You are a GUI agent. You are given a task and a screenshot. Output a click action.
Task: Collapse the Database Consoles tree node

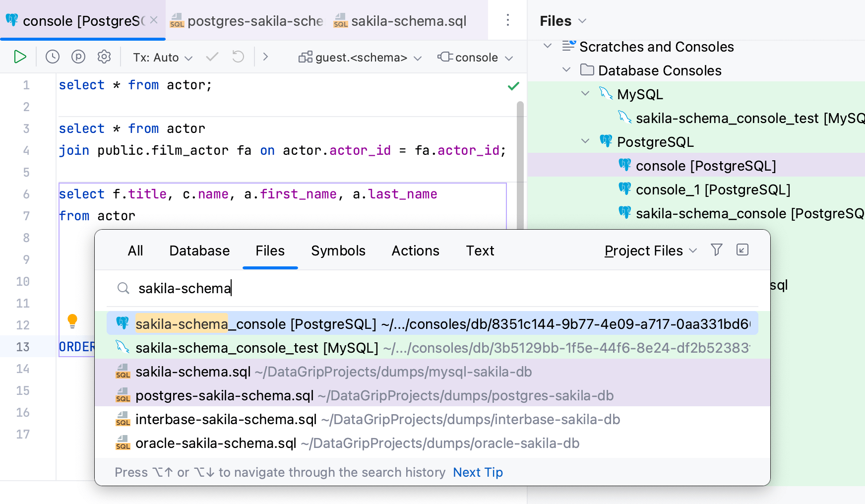[566, 70]
